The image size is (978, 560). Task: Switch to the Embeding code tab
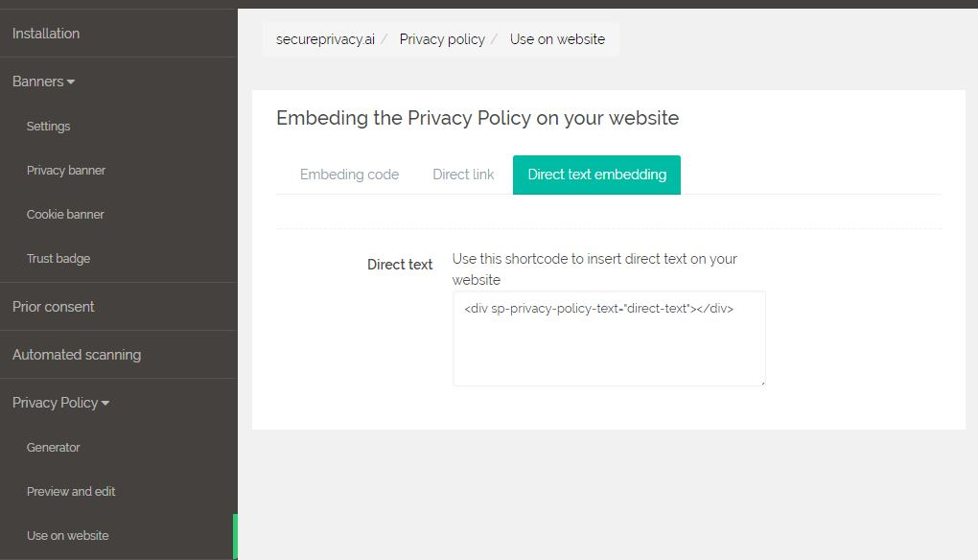(349, 175)
